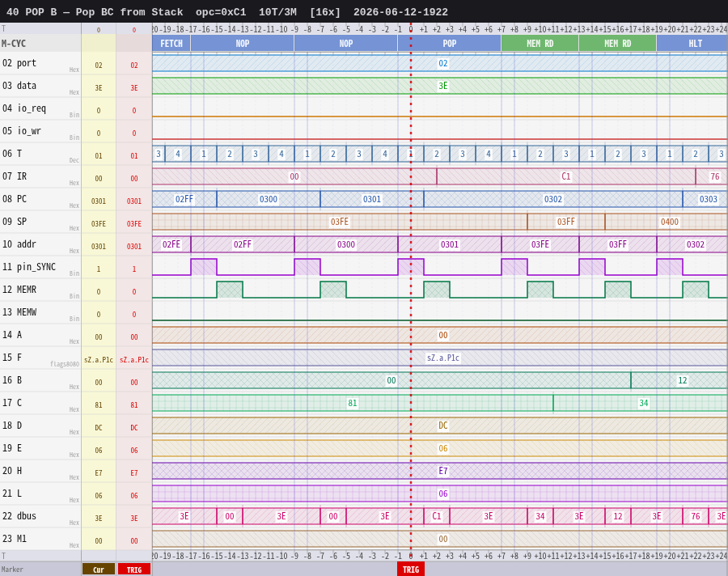Click the 76 byte on the dbus waveform
The height and width of the screenshot is (576, 728).
click(695, 517)
